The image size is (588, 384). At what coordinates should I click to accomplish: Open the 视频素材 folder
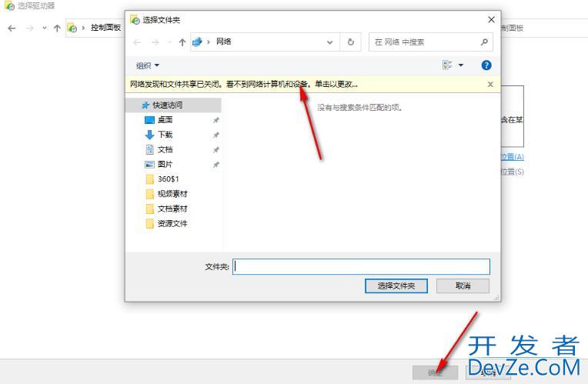172,193
